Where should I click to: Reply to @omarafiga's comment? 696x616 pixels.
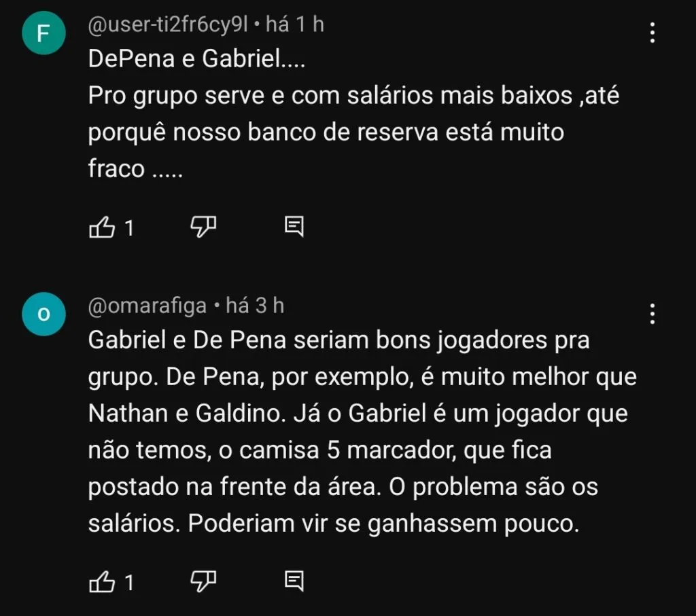[x=295, y=581]
